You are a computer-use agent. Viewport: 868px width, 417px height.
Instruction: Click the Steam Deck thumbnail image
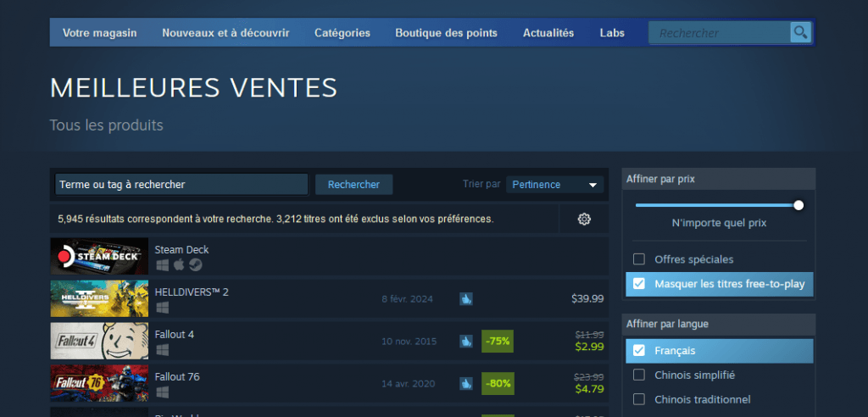point(99,257)
